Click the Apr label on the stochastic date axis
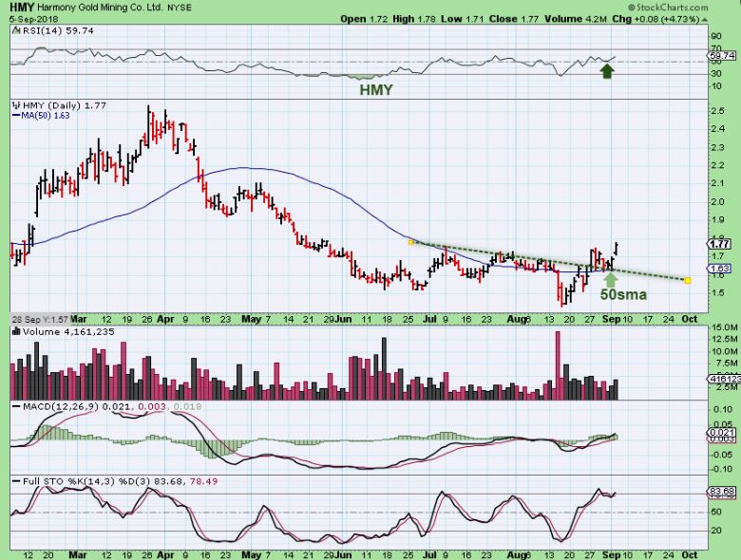The image size is (741, 560). [x=165, y=555]
